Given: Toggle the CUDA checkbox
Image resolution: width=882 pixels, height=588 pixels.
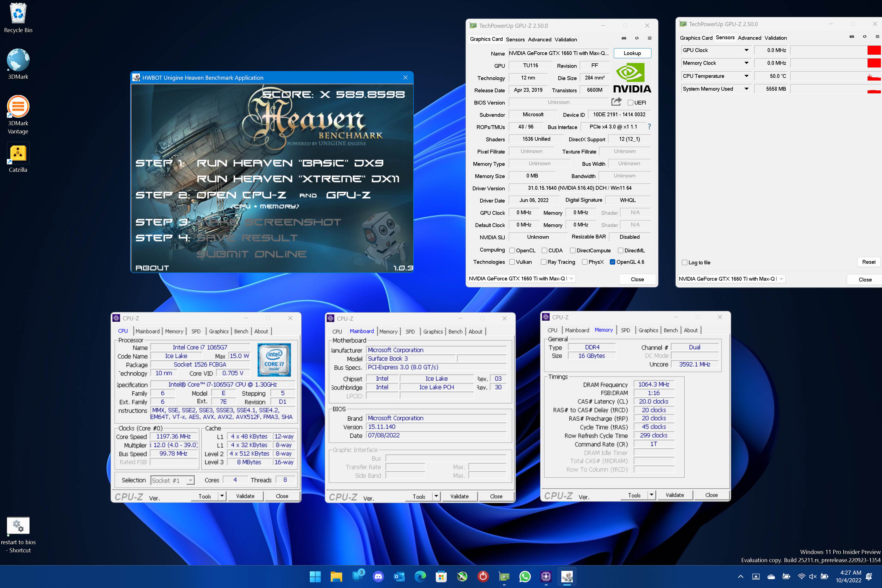Looking at the screenshot, I should 544,250.
